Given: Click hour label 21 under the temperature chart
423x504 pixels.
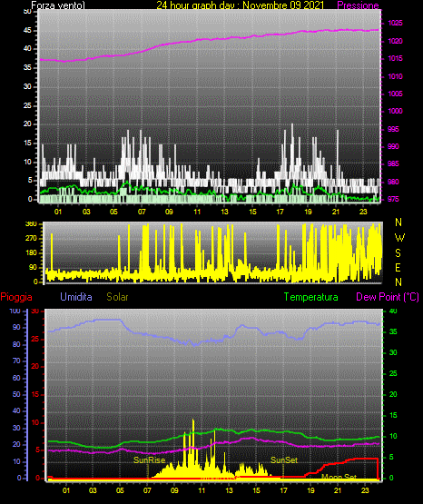Looking at the screenshot, I should pos(338,490).
